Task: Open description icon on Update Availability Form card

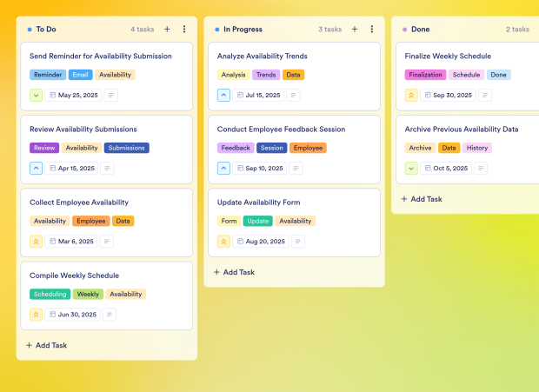Action: click(298, 242)
